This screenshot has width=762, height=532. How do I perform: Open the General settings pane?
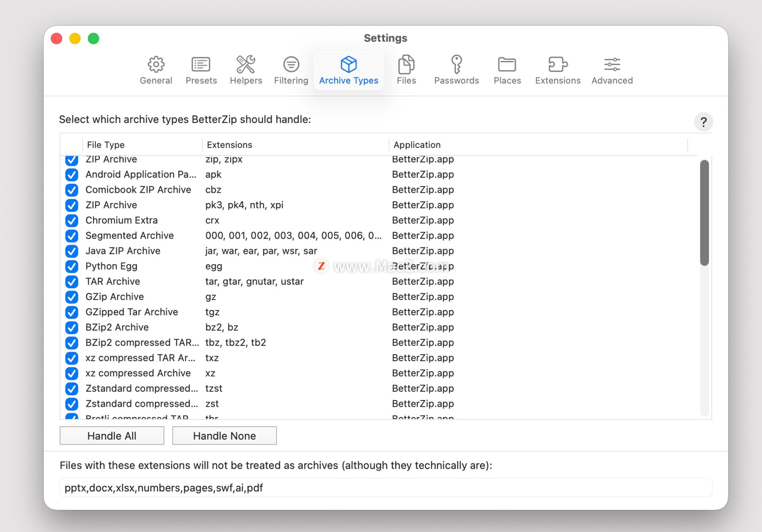[x=156, y=71]
